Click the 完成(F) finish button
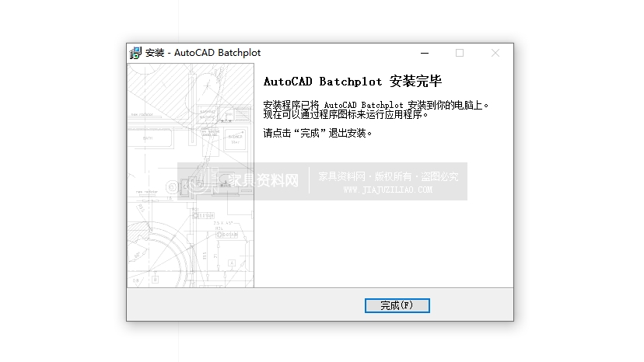The width and height of the screenshot is (644, 362). [x=397, y=305]
